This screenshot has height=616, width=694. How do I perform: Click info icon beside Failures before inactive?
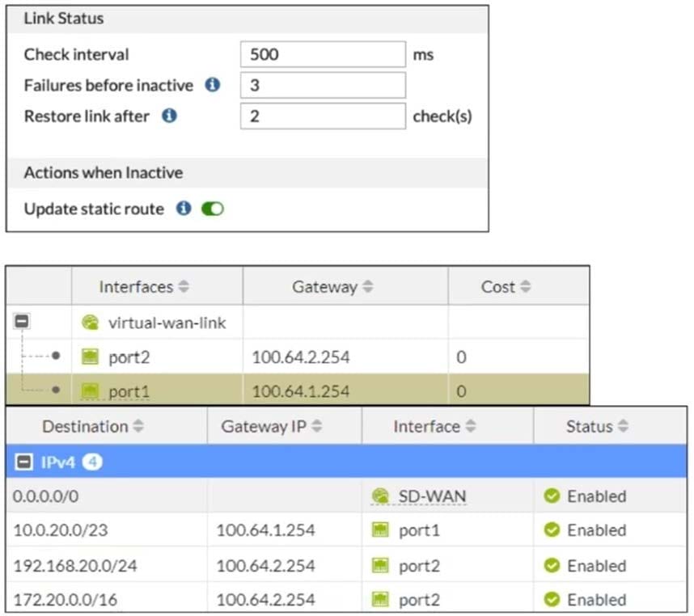click(213, 84)
